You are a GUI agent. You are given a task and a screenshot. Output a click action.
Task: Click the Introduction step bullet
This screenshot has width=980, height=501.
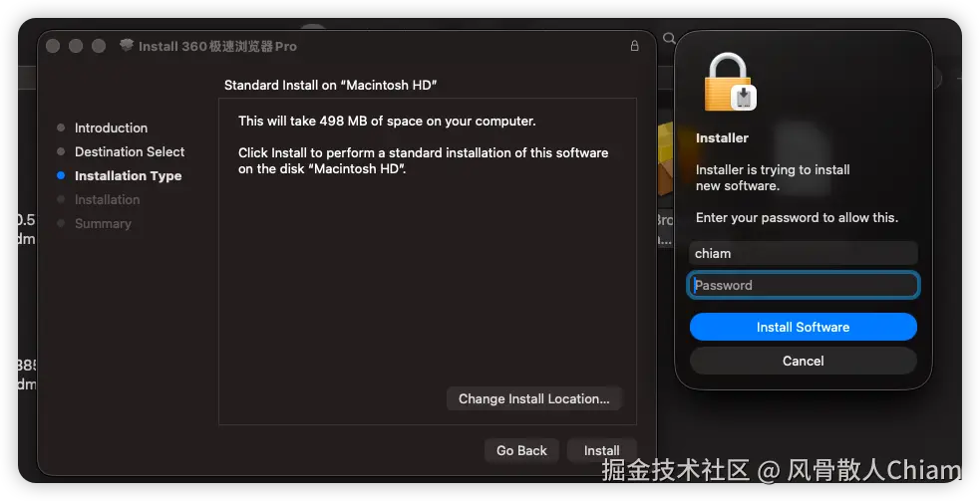[x=61, y=127]
